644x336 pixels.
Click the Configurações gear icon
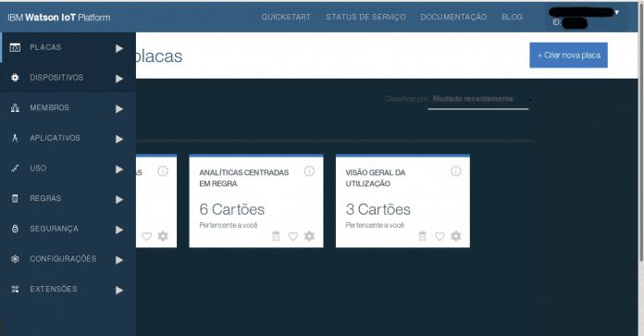(15, 259)
